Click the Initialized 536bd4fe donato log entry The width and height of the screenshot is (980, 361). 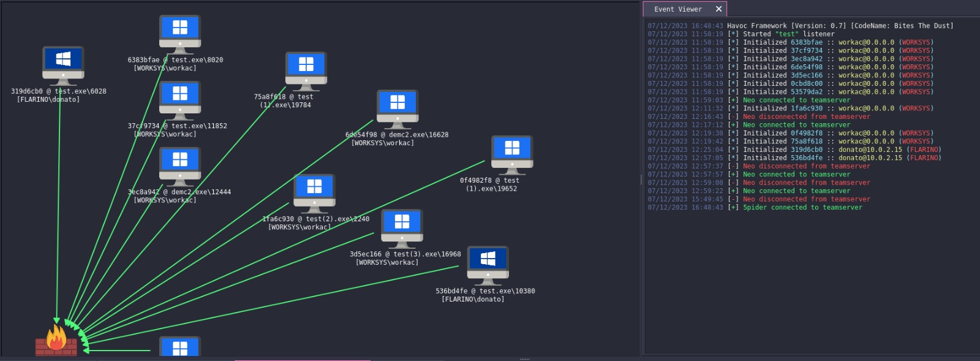click(794, 158)
